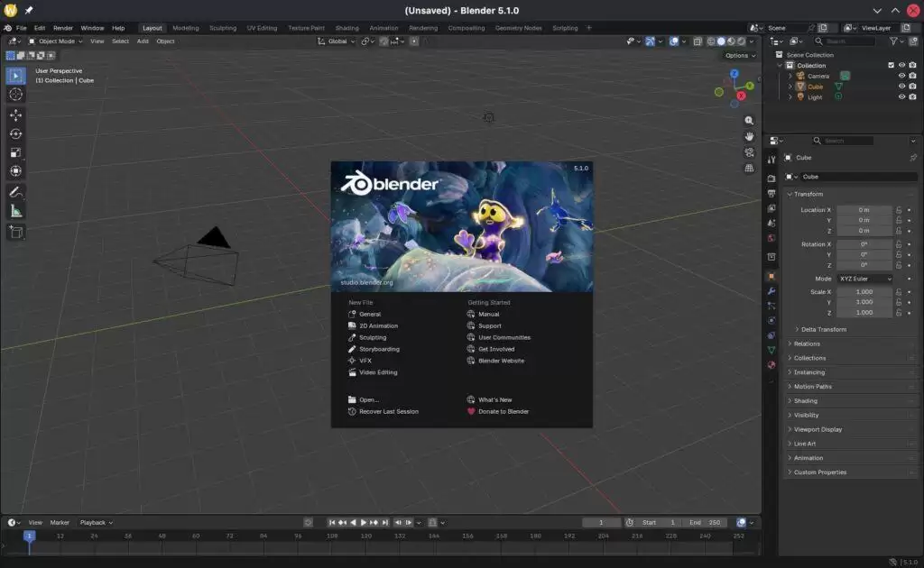Collapse the Collection in the outliner
This screenshot has height=568, width=924.
click(779, 65)
